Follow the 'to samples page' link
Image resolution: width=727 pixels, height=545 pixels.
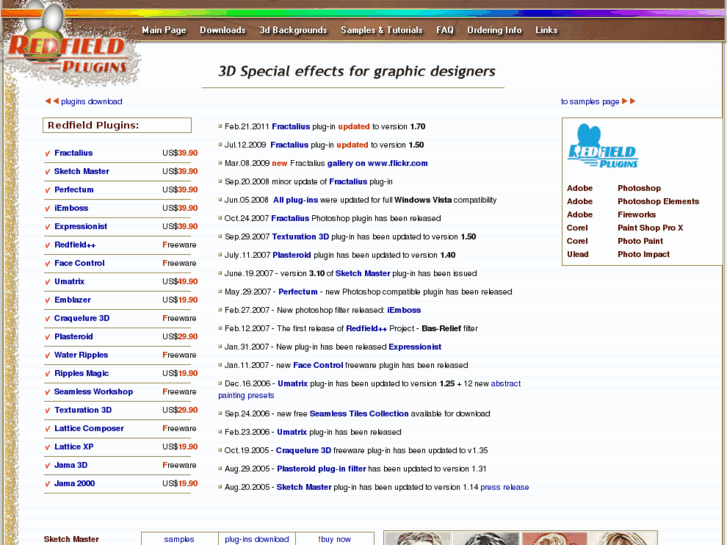[x=590, y=102]
